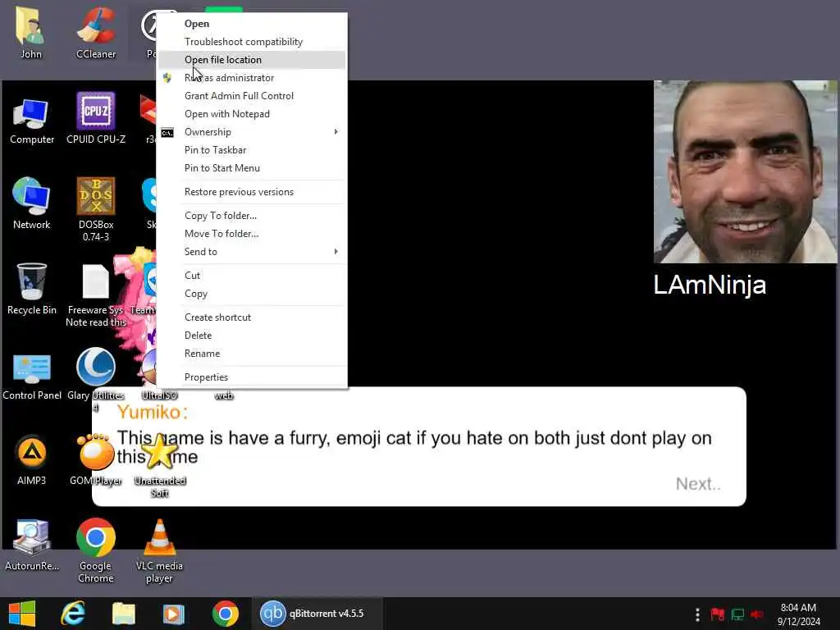Open the taskbar clock and date
The image size is (840, 630).
tap(798, 614)
